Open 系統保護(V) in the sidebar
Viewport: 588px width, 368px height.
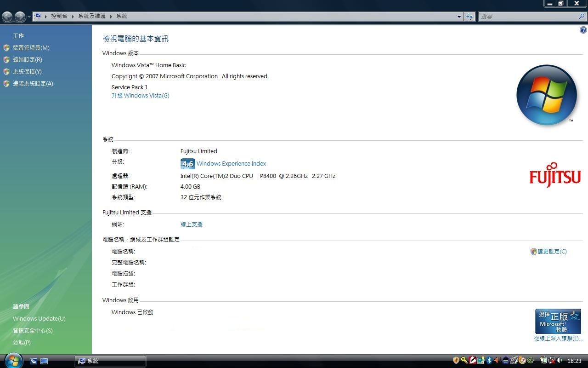27,72
